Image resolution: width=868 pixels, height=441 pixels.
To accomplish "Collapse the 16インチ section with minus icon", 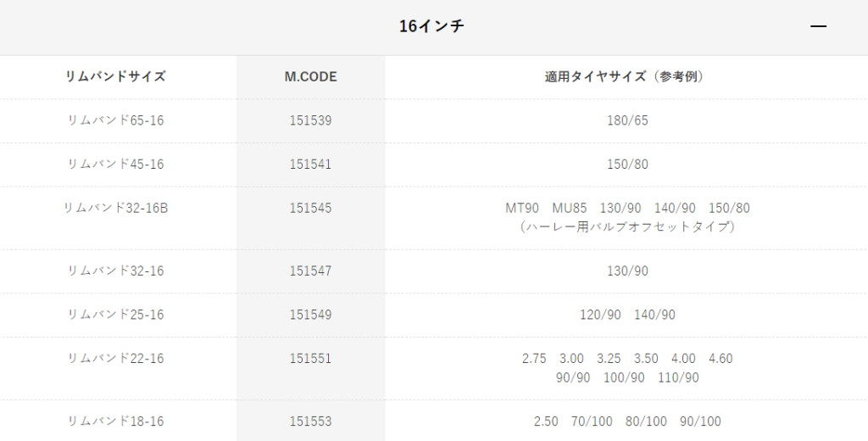I will click(817, 26).
